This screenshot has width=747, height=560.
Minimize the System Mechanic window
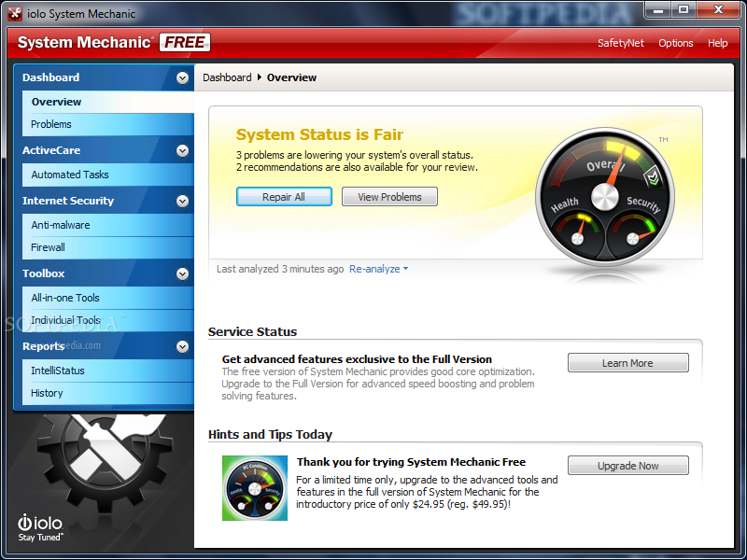point(658,9)
